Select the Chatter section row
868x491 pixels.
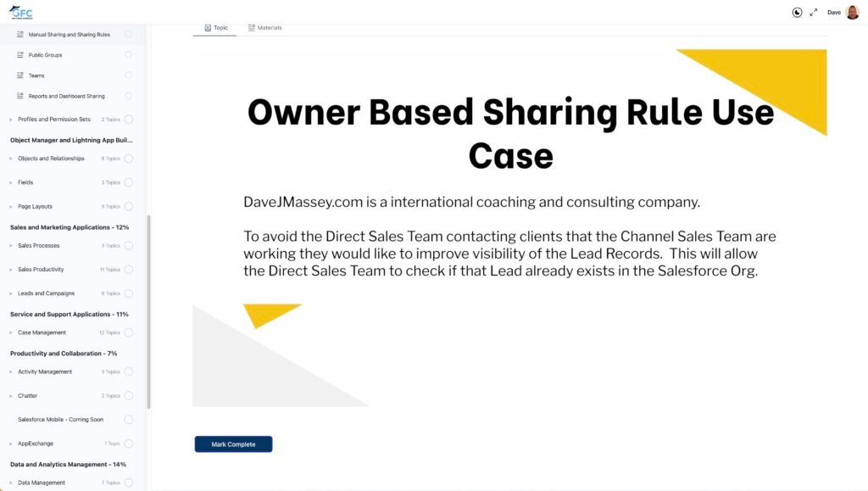pyautogui.click(x=71, y=396)
